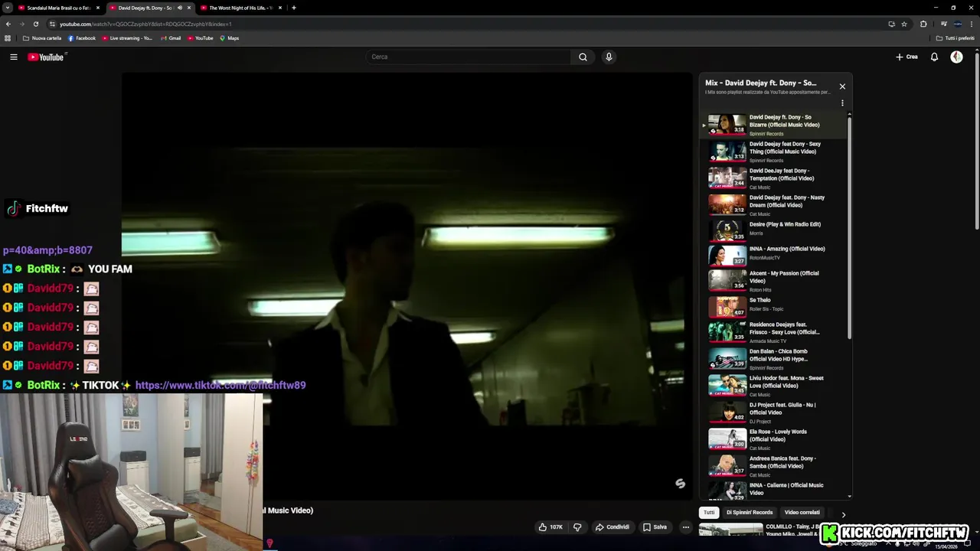Play DJ Project feat. Giulia - Nu
The image size is (980, 551).
coord(773,412)
